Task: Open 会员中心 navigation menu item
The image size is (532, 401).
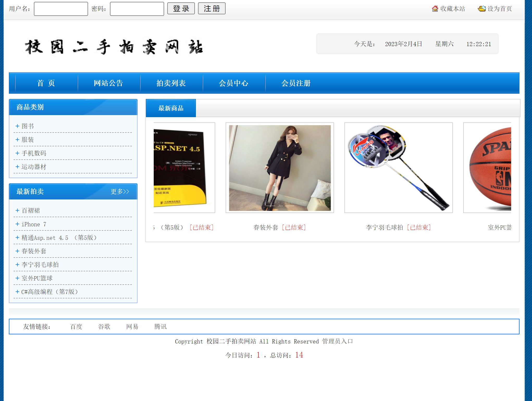Action: [x=233, y=83]
